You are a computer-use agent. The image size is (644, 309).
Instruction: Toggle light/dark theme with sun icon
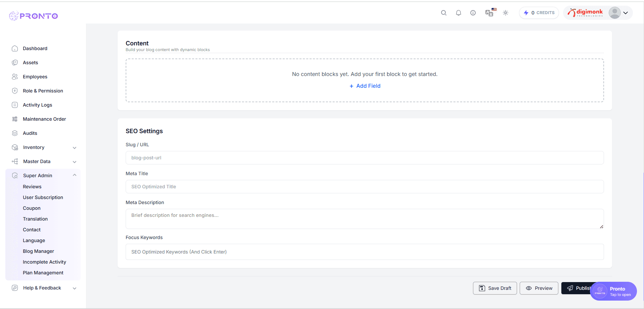coord(505,12)
